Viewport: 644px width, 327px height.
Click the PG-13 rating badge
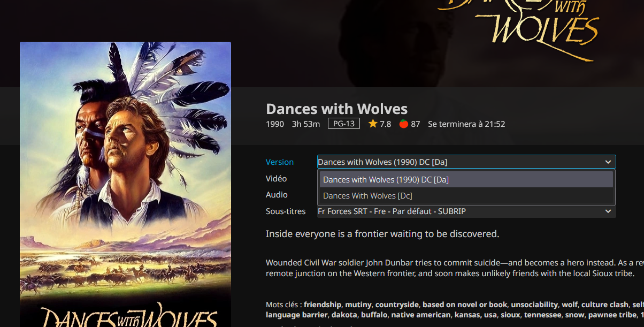click(x=344, y=124)
